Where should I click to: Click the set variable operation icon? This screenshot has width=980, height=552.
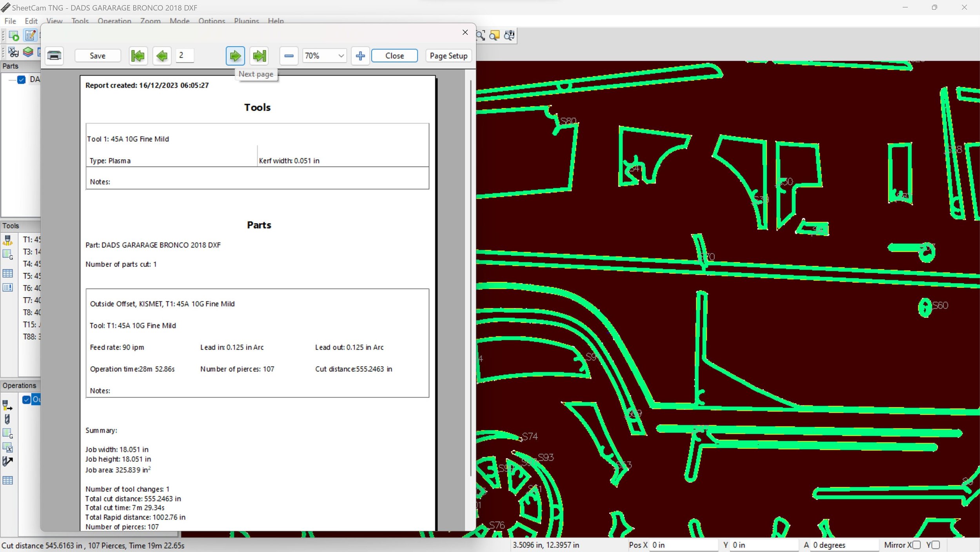8,447
